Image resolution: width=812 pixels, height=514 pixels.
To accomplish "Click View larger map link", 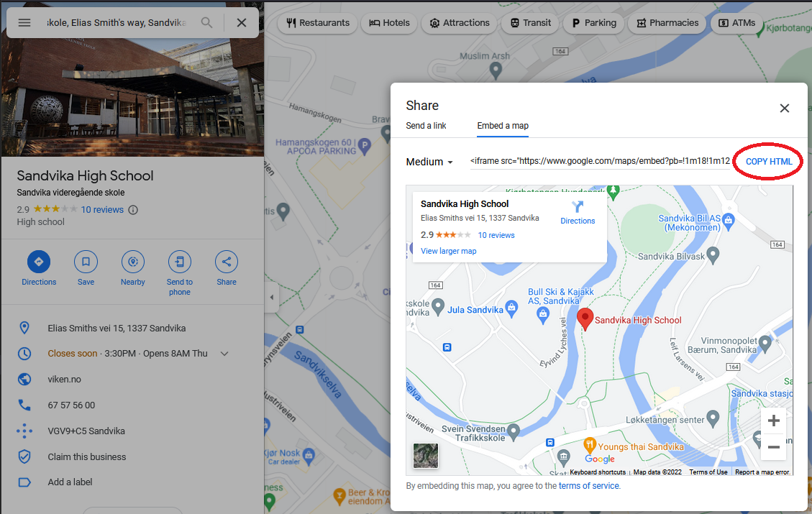I will [449, 251].
